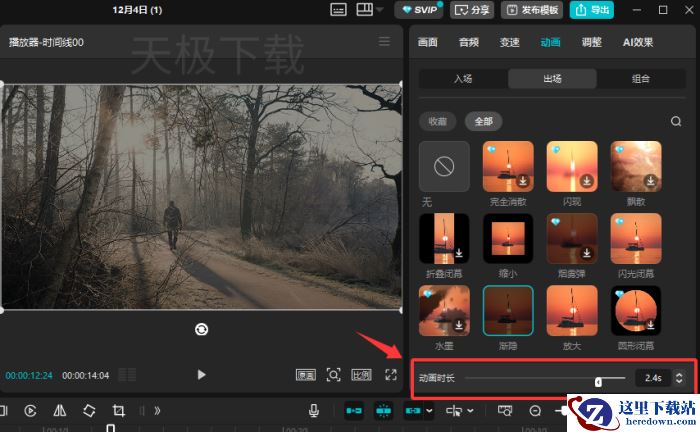Choose the 完全消散 animation thumbnail

tap(508, 166)
